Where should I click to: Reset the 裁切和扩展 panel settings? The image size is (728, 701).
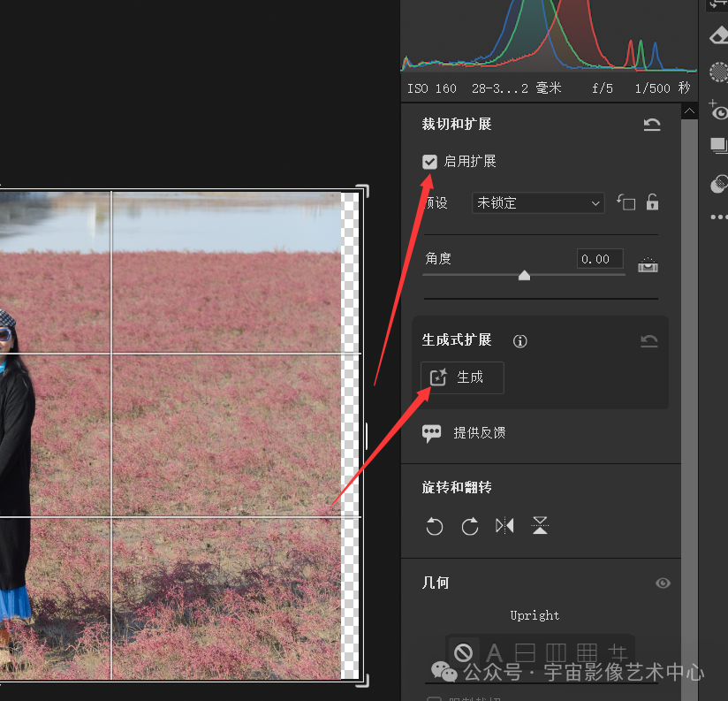[x=652, y=125]
